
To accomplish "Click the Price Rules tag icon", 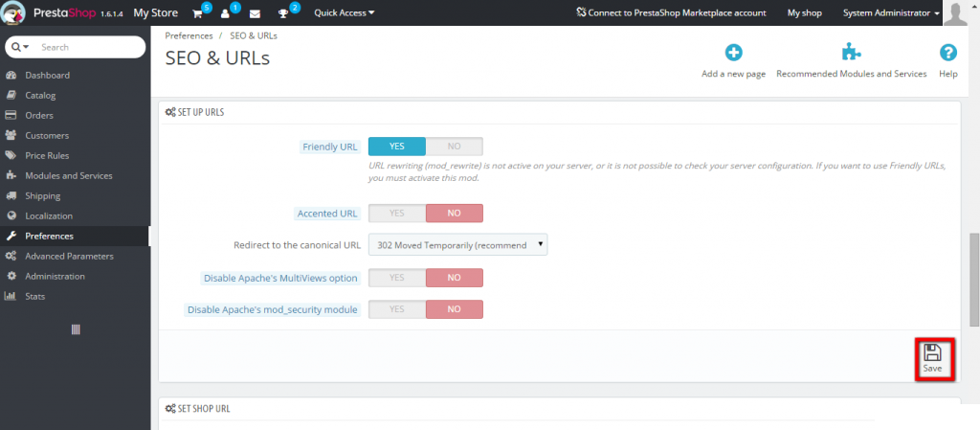I will tap(11, 155).
